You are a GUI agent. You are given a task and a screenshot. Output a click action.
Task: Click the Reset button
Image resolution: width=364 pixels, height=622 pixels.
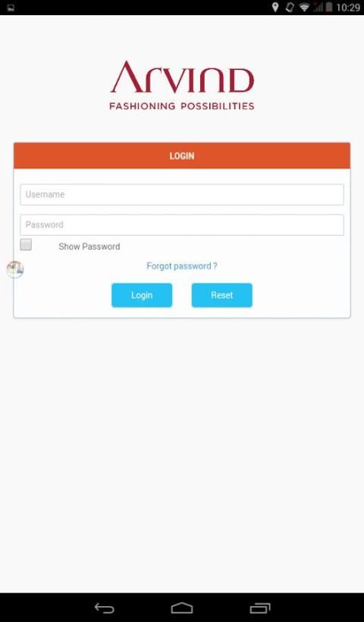pyautogui.click(x=222, y=295)
